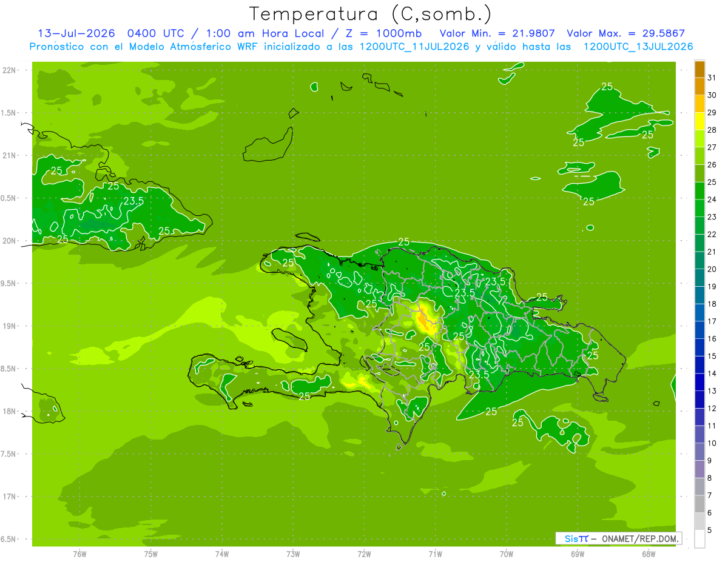Click the 17N latitude axis label
This screenshot has height=562, width=728.
pyautogui.click(x=9, y=497)
